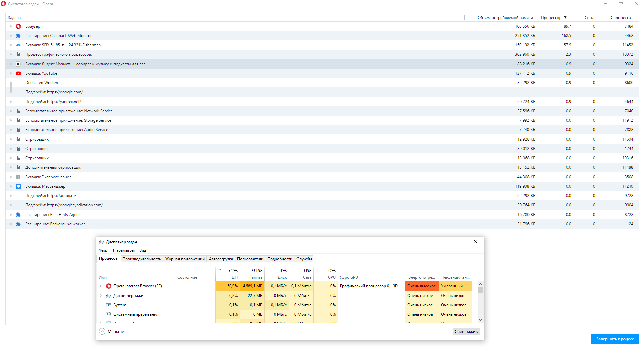Screen dimensions: 644x349
Task: Switch to the Журнал приложений tab
Action: coord(185,259)
